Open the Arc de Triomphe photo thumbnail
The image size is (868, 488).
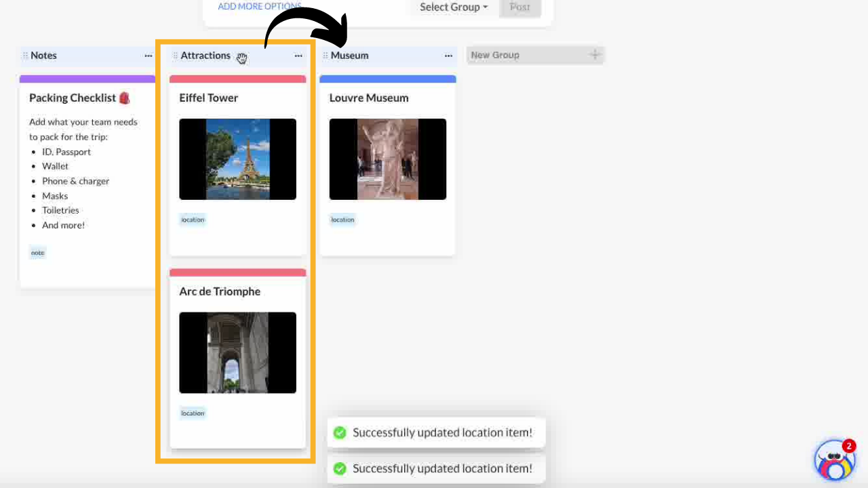tap(237, 352)
